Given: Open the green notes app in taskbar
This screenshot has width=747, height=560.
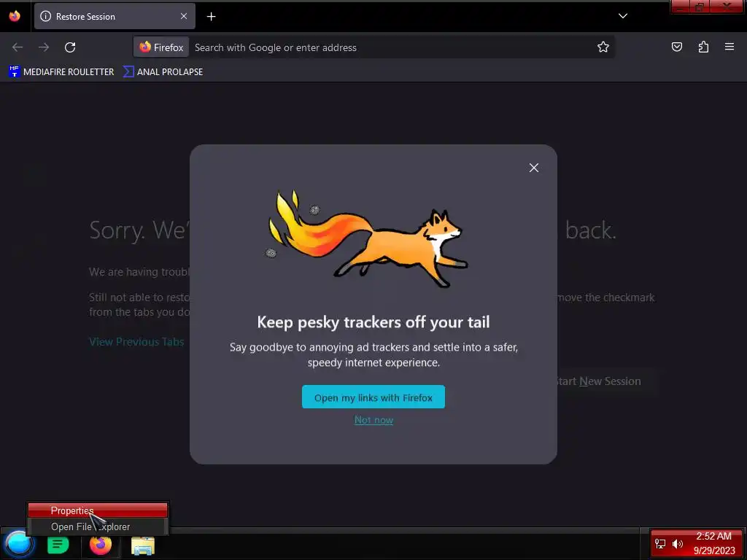Looking at the screenshot, I should (x=58, y=545).
